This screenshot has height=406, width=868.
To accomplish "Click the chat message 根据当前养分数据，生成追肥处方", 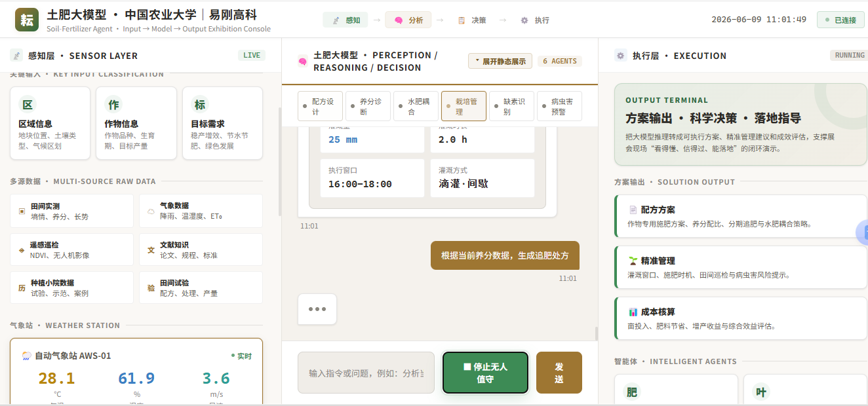I will (505, 255).
